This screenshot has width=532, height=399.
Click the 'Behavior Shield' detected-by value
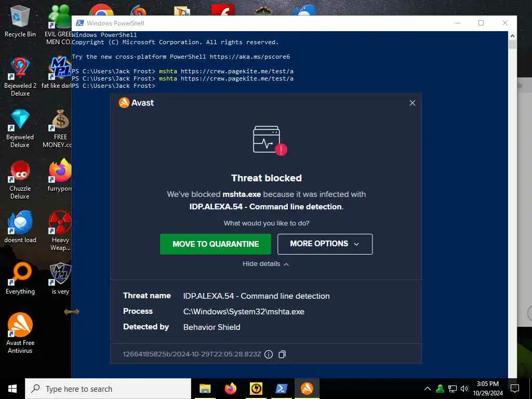click(x=212, y=327)
